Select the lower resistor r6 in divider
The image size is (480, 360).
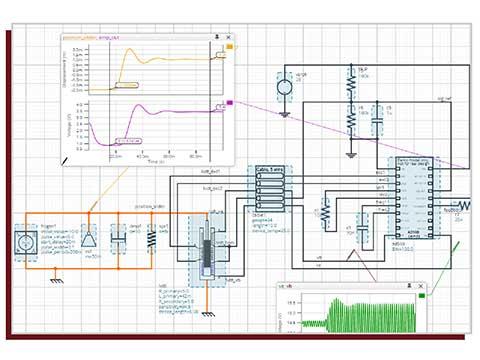(351, 121)
